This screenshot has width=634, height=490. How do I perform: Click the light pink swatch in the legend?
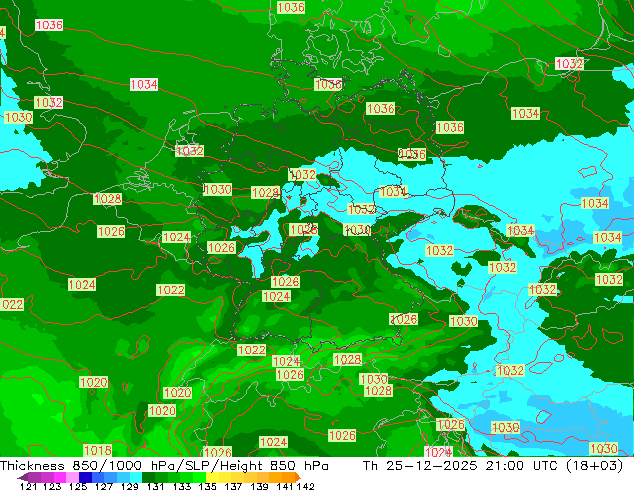(x=72, y=477)
